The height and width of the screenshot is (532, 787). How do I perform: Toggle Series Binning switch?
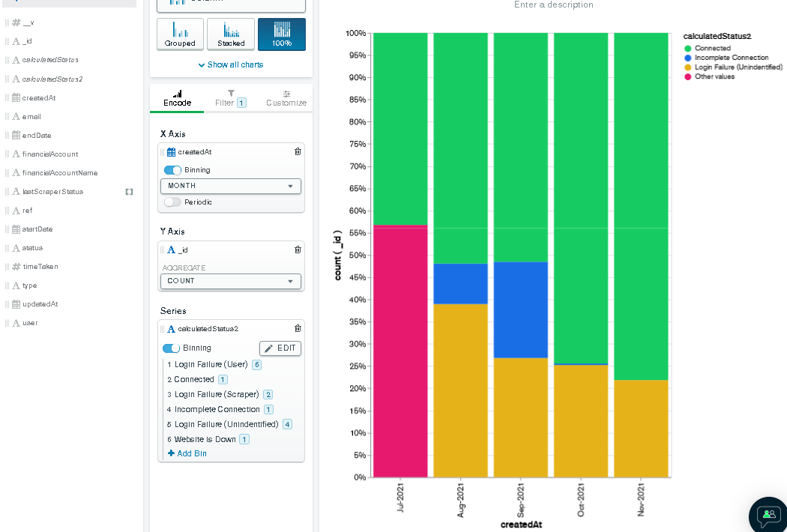tap(171, 348)
